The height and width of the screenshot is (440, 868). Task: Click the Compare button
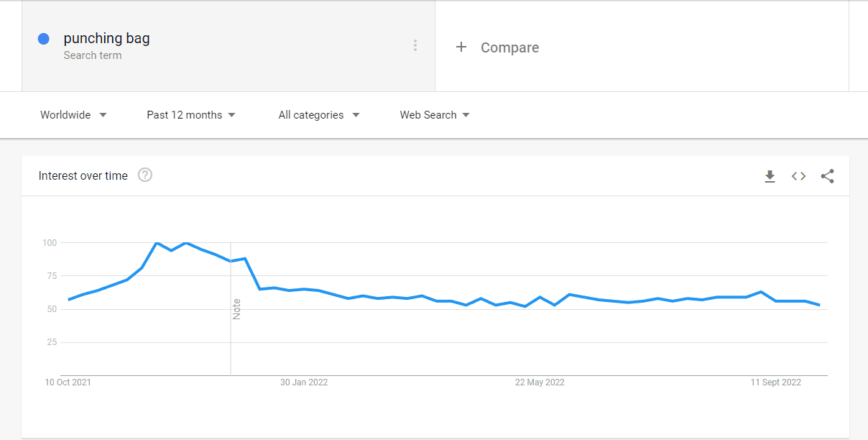coord(497,47)
